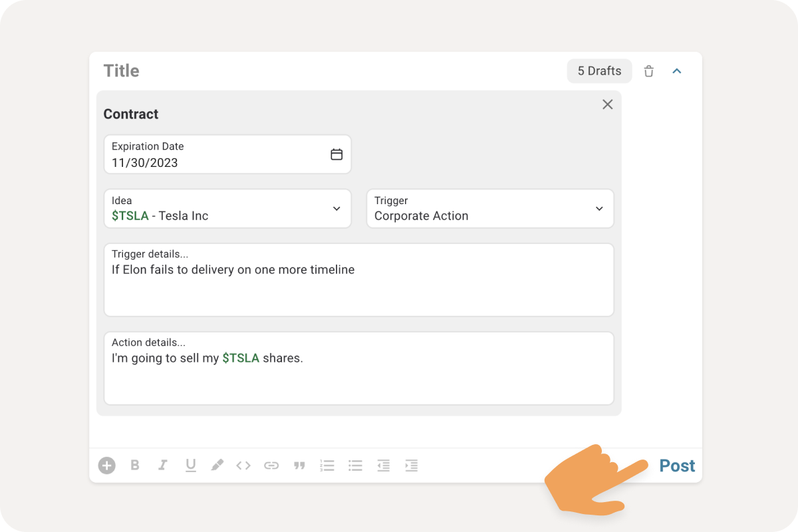Screen dimensions: 798x532
Task: Toggle underline formatting
Action: (x=191, y=465)
